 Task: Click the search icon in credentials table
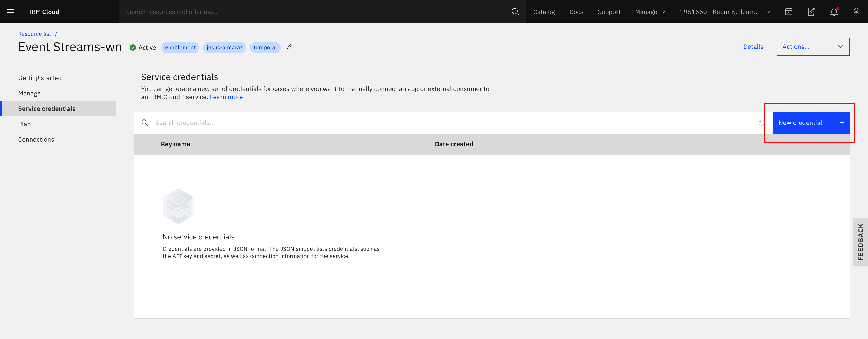tap(145, 123)
